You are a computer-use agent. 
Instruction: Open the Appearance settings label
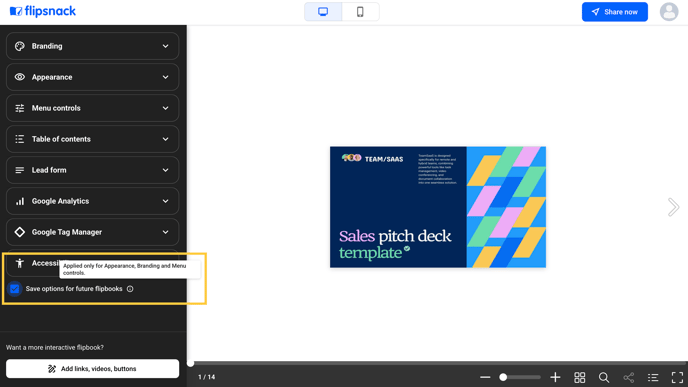52,77
